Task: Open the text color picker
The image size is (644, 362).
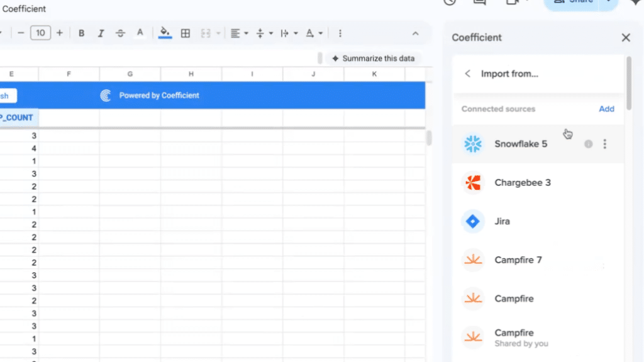Action: click(x=140, y=33)
